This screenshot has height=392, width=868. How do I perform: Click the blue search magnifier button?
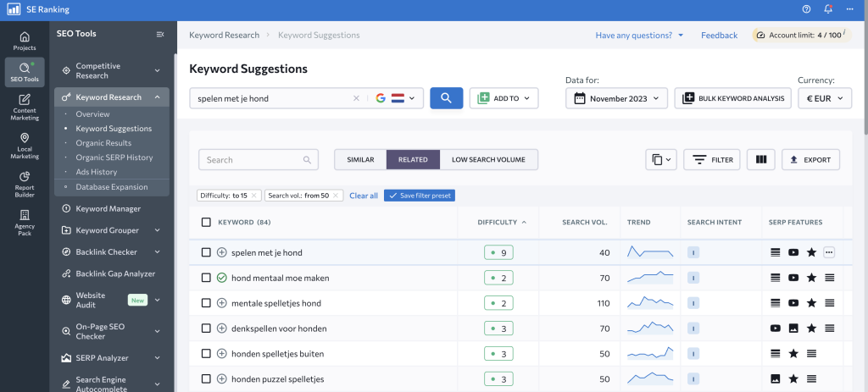coord(446,98)
